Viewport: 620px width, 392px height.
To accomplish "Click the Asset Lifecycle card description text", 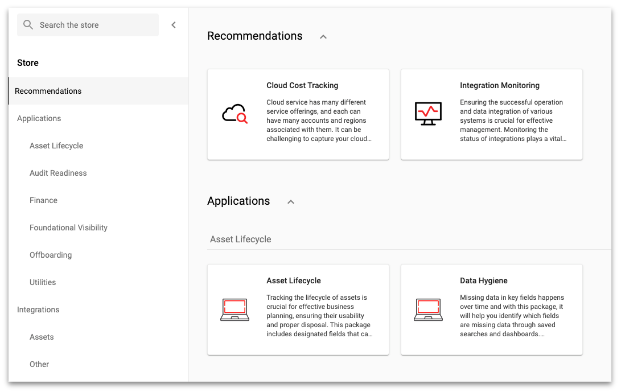I will pyautogui.click(x=319, y=316).
